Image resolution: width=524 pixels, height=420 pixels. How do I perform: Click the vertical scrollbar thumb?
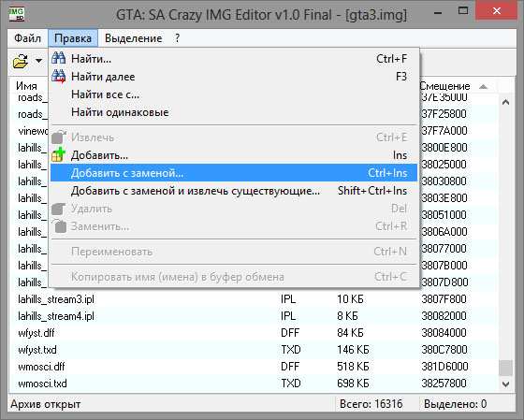[x=505, y=368]
